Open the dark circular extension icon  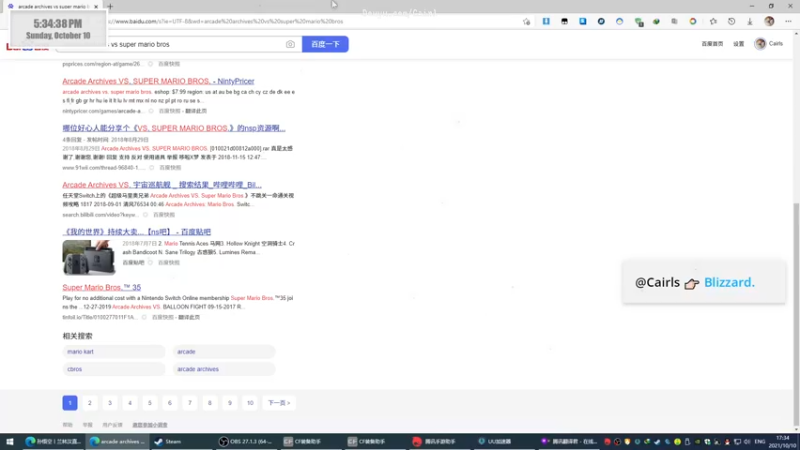click(x=601, y=21)
